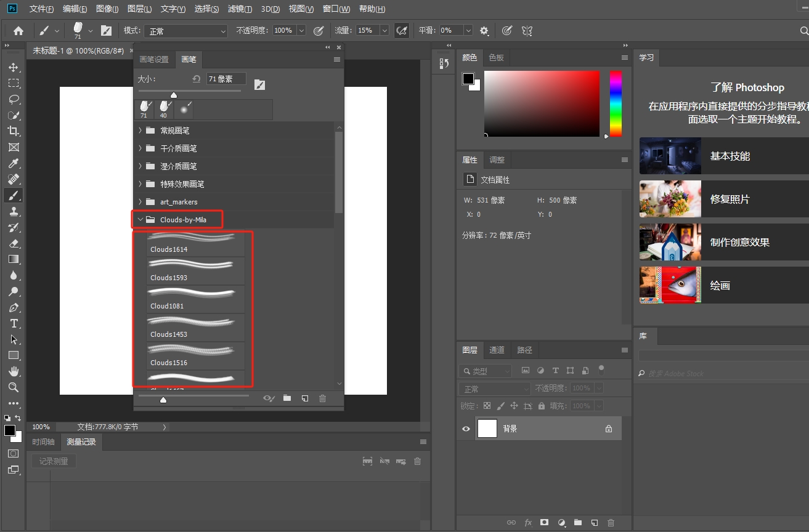809x532 pixels.
Task: Select the Zoom tool
Action: pyautogui.click(x=14, y=387)
